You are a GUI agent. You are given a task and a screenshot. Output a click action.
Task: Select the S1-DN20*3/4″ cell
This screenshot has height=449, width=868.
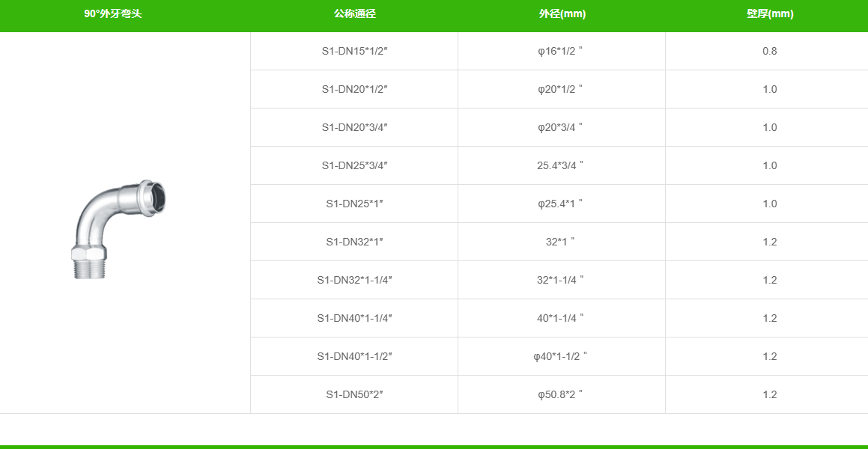point(354,127)
